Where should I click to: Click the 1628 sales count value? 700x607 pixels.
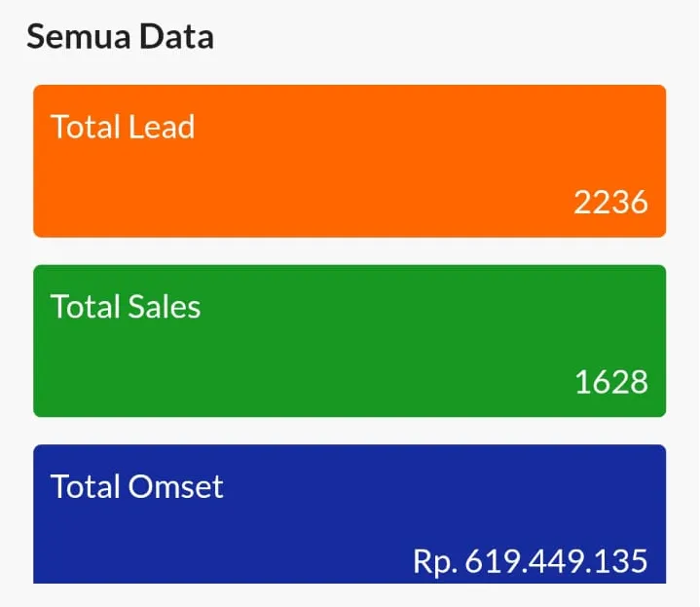point(611,382)
